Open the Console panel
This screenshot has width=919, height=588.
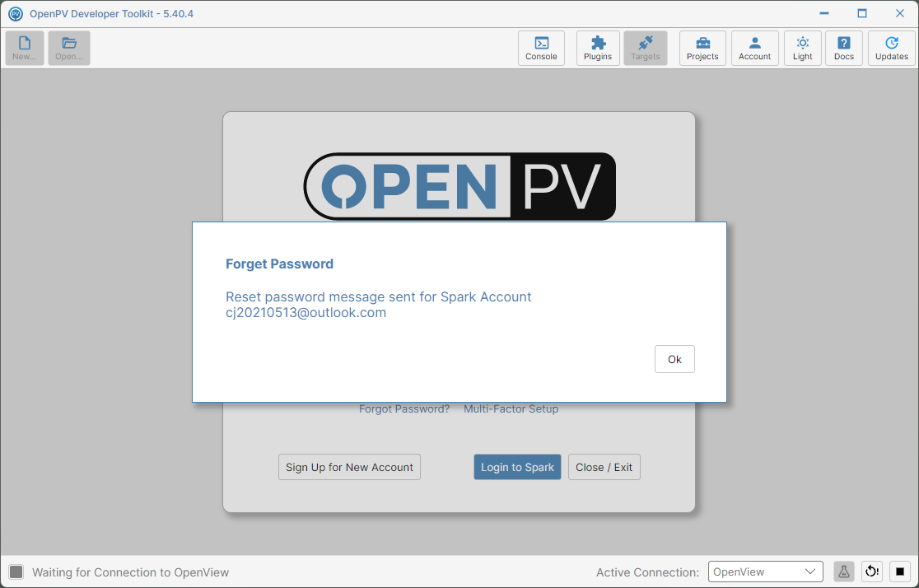[541, 48]
